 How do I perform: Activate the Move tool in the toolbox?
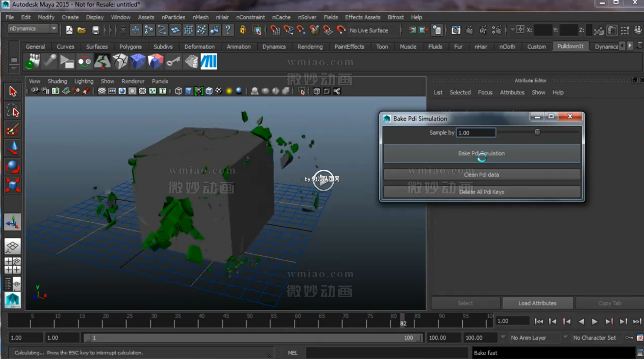tap(13, 148)
